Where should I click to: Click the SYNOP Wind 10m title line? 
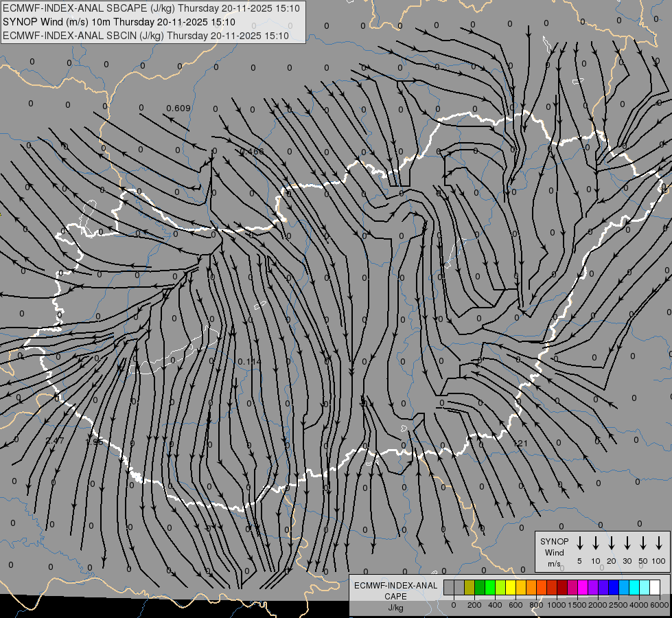119,22
